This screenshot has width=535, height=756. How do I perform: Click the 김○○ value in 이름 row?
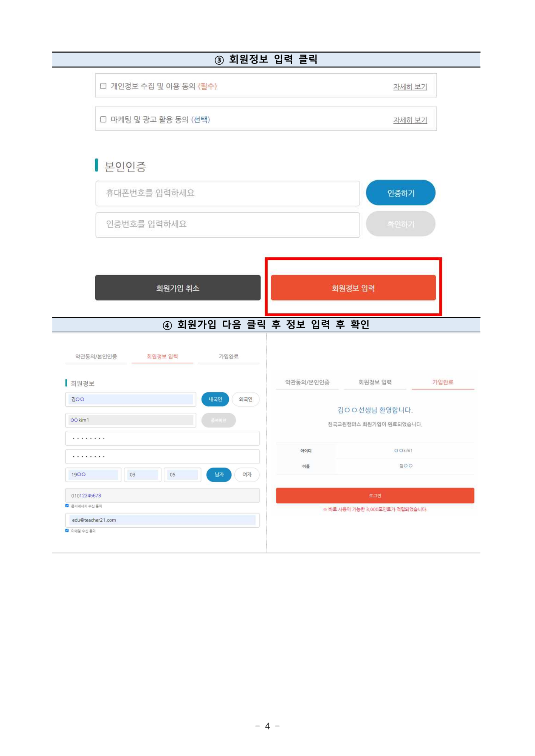pos(406,466)
